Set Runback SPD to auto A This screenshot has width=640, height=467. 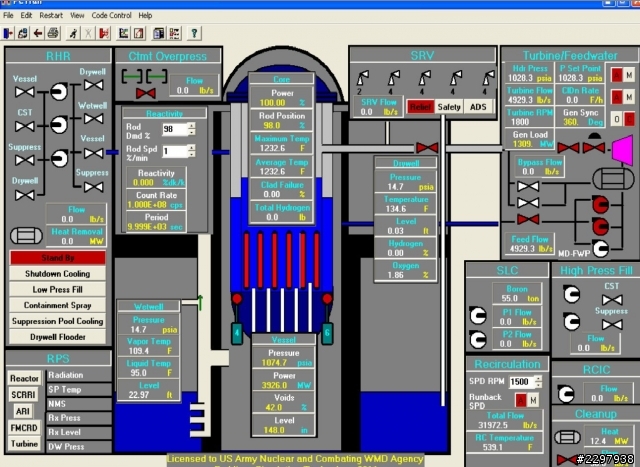click(x=521, y=401)
